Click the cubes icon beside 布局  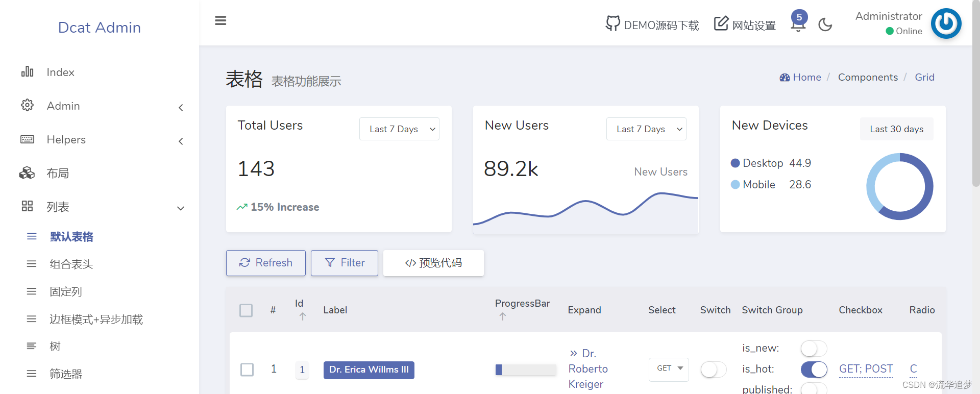tap(27, 173)
